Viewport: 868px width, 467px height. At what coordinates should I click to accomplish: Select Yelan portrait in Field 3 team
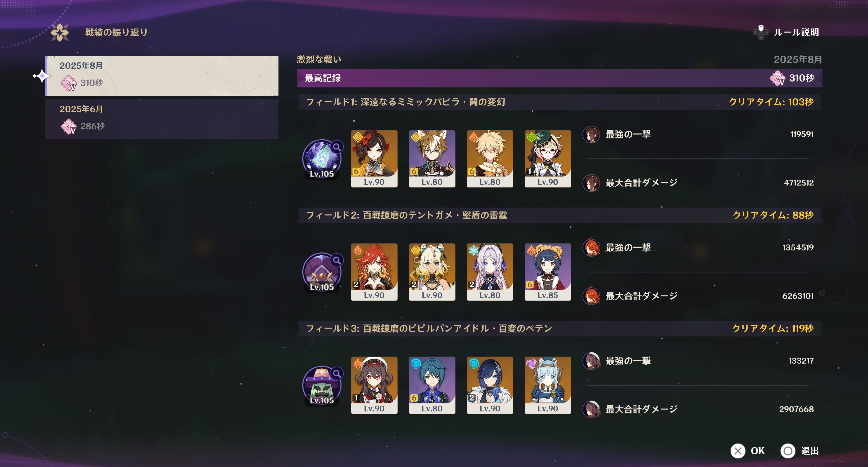[x=490, y=385]
